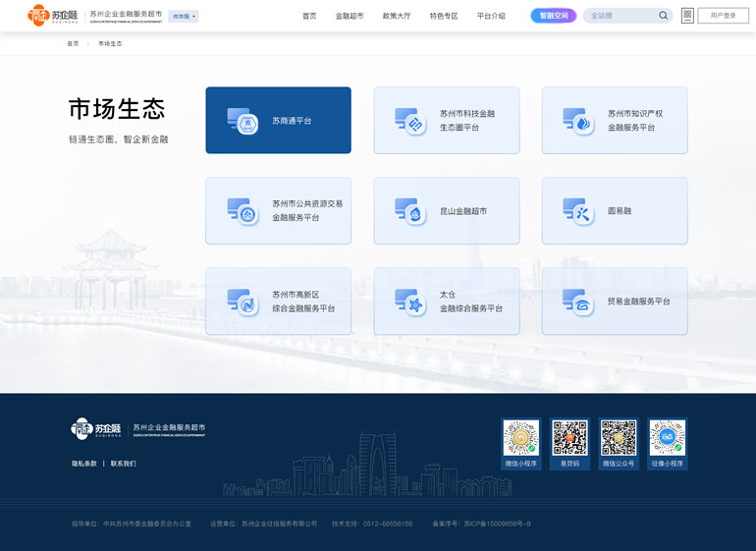Open the QR code icon in header
This screenshot has height=551, width=756.
tap(687, 16)
